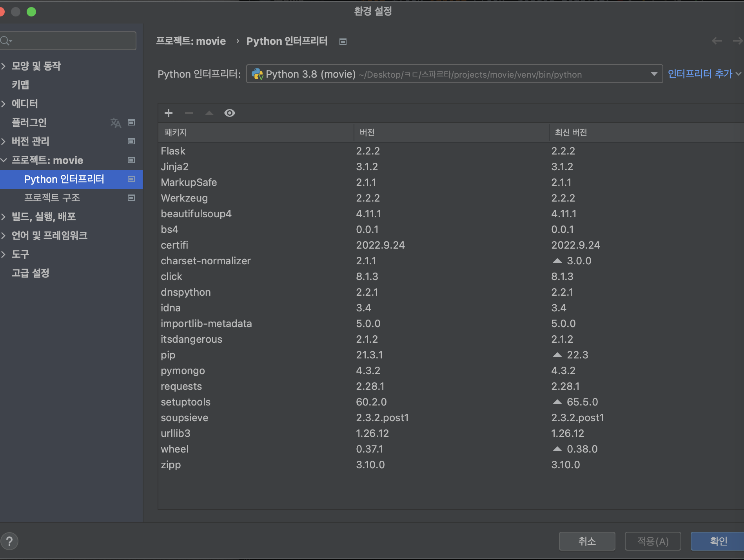This screenshot has width=744, height=560.
Task: Collapse the 프로젝트: movie section
Action: pyautogui.click(x=4, y=160)
